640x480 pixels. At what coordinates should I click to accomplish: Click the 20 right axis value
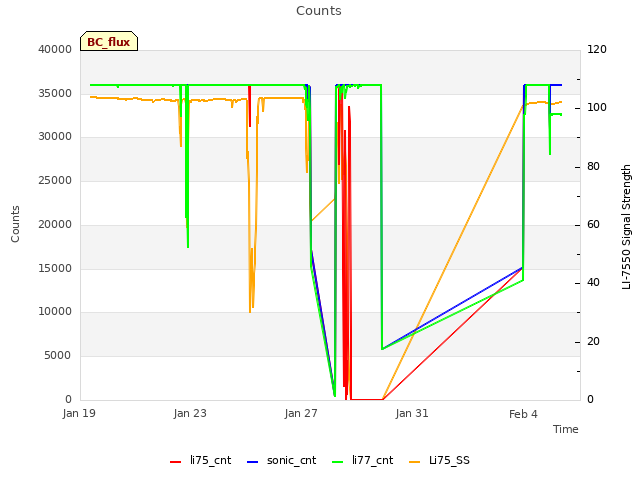593,342
